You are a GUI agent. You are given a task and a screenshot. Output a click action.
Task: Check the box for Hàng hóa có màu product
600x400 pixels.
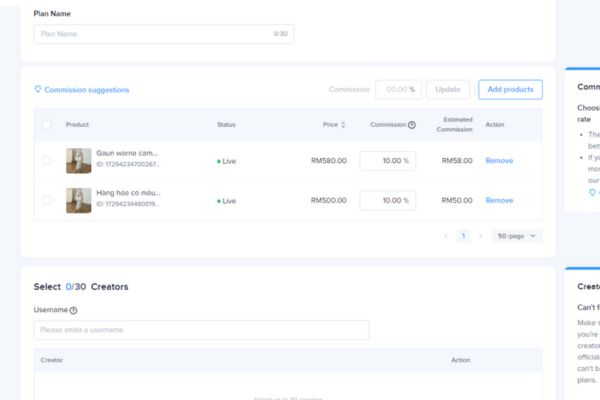(47, 200)
